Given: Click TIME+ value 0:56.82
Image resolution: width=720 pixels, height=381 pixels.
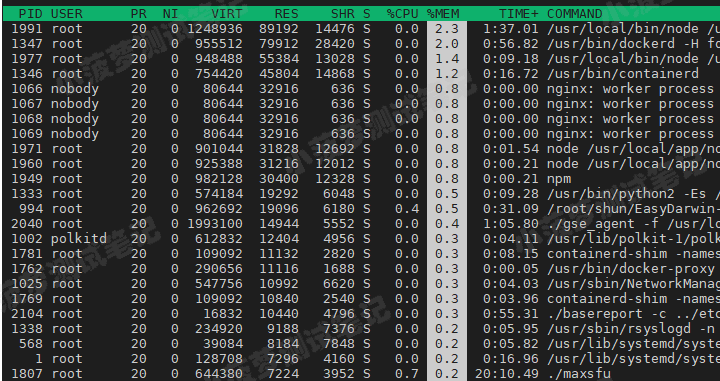Looking at the screenshot, I should (511, 44).
